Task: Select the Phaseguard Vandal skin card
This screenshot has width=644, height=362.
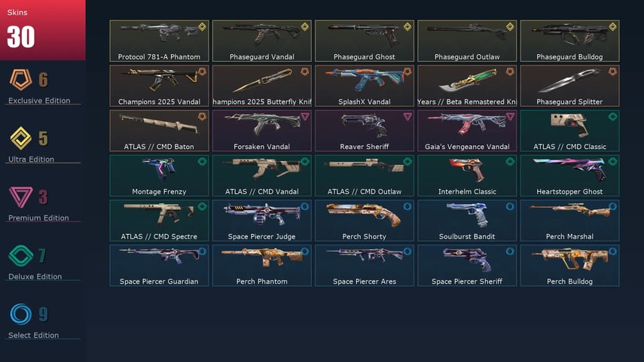Action: (262, 41)
